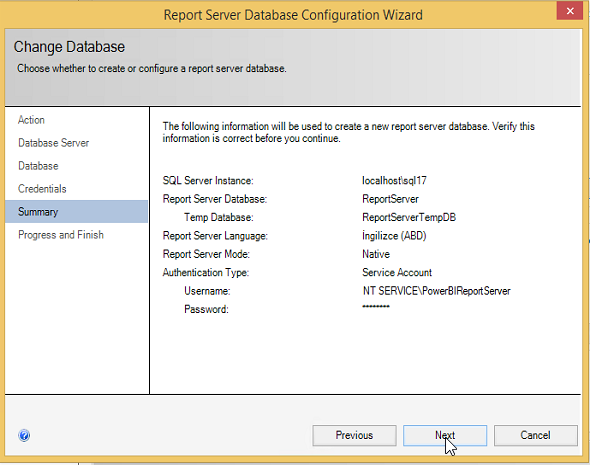Select the Action step in sidebar
590x465 pixels.
(31, 120)
